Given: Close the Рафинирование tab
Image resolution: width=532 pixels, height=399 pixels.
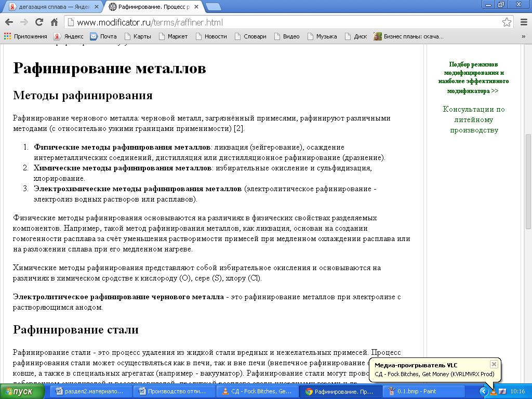Looking at the screenshot, I should pos(196,7).
